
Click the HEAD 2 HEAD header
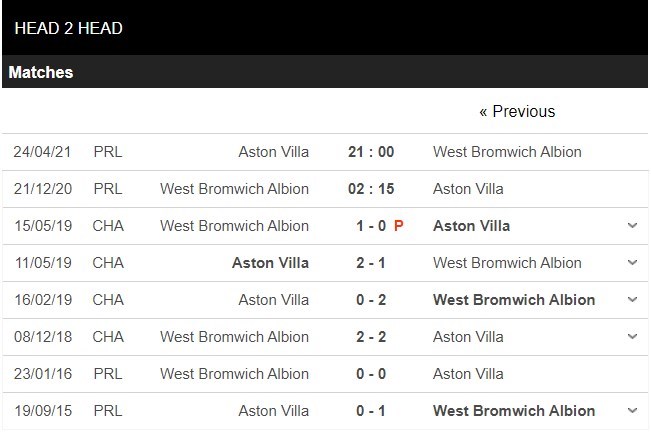pyautogui.click(x=69, y=28)
